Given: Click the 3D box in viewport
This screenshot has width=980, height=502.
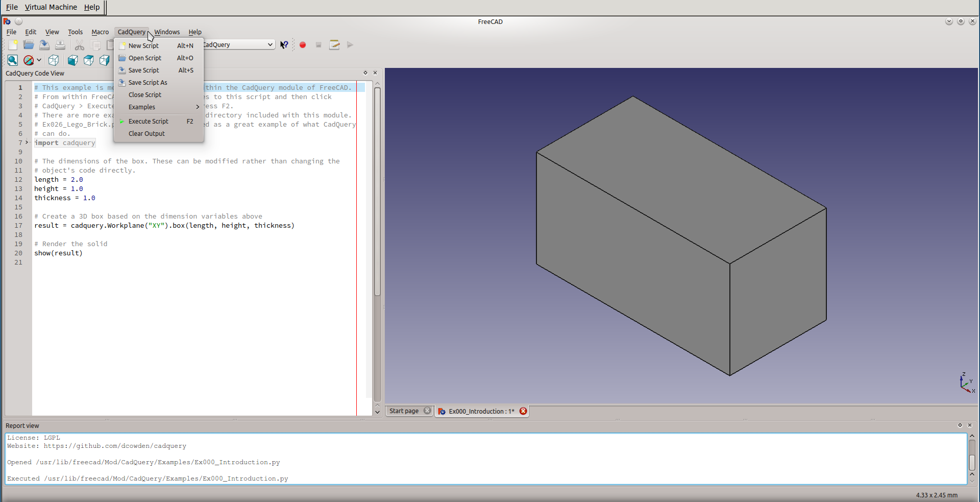Looking at the screenshot, I should (x=681, y=236).
